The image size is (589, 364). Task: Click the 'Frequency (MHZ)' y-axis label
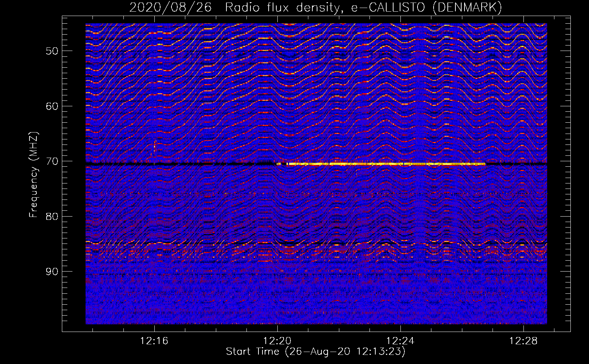pos(33,175)
